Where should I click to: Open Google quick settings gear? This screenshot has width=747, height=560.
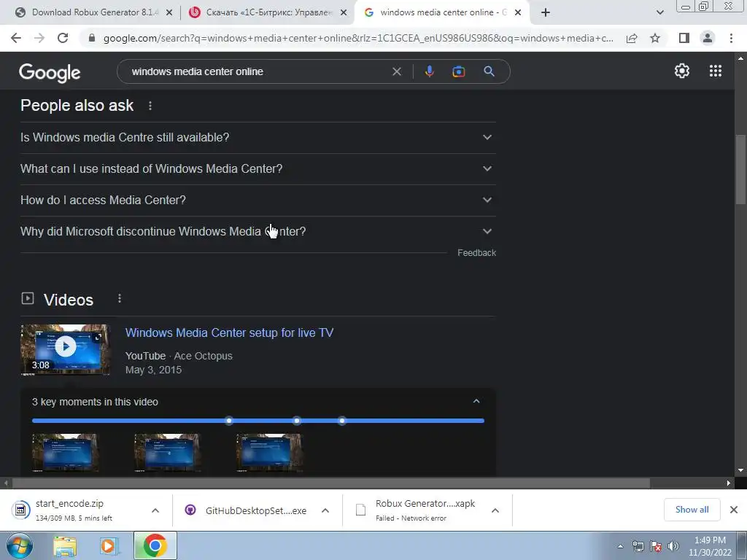[682, 71]
